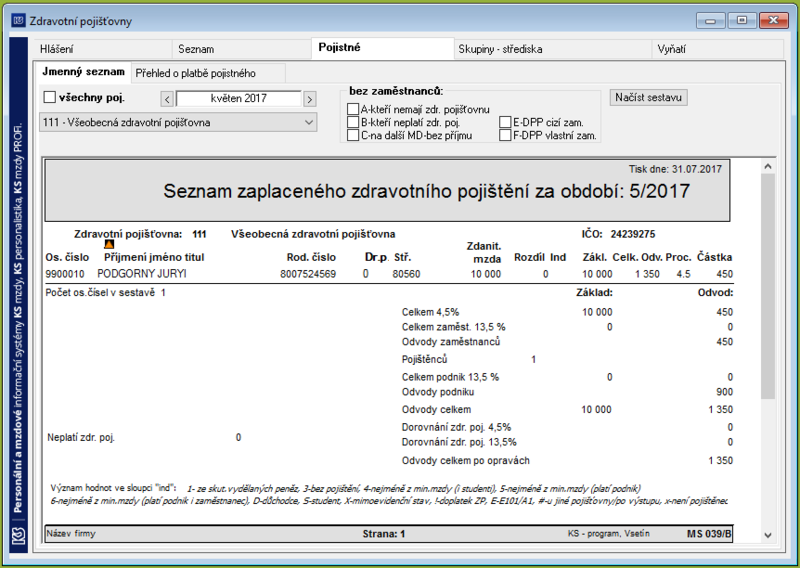Open Přehled o platbě pojistného subtab

208,73
